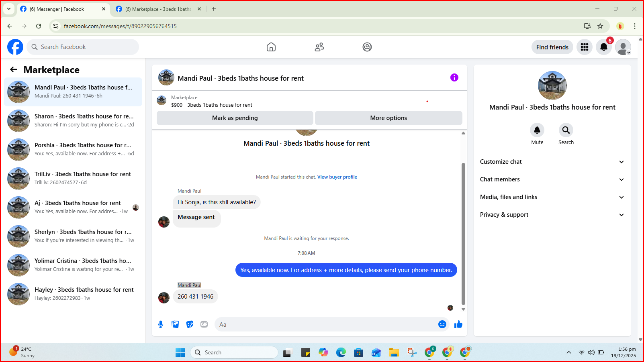Click the Find friends button

552,47
